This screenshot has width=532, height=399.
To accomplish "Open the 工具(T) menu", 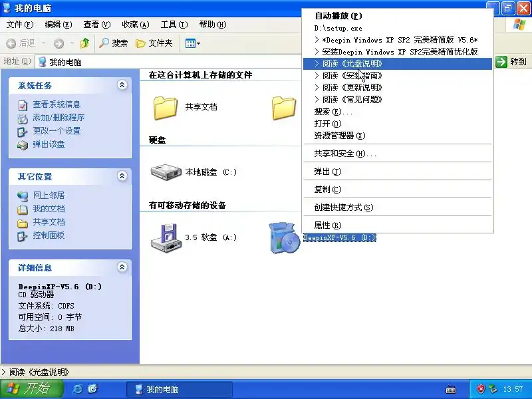I will (174, 25).
